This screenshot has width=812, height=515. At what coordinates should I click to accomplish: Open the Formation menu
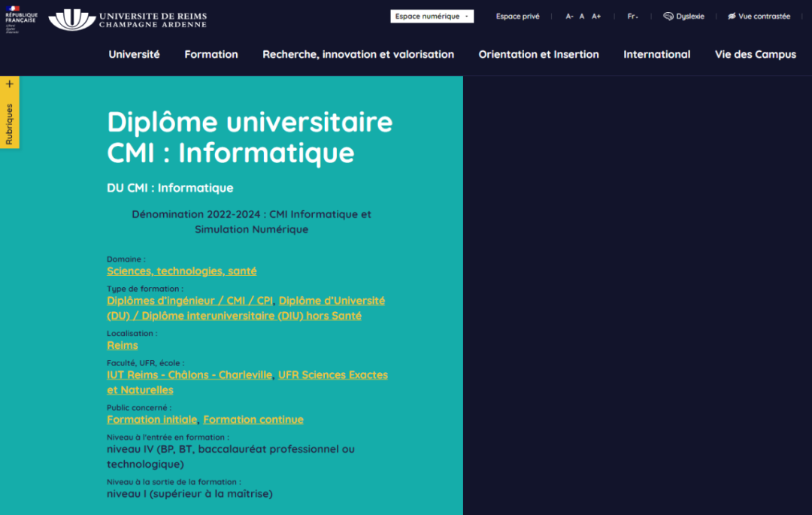tap(211, 54)
